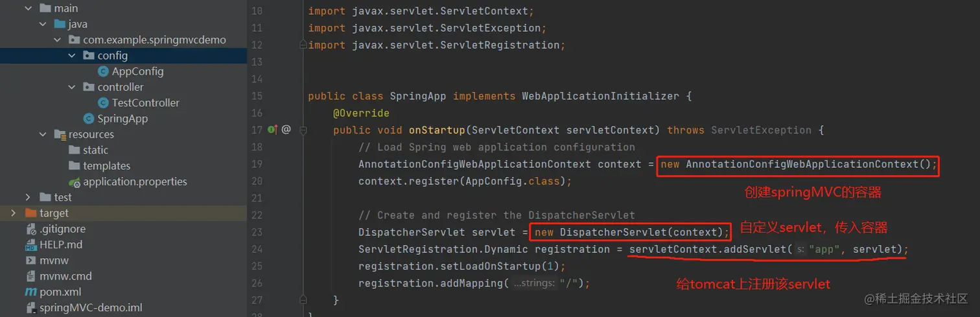The width and height of the screenshot is (980, 317).
Task: Click line number 19 in the gutter
Action: click(x=257, y=164)
